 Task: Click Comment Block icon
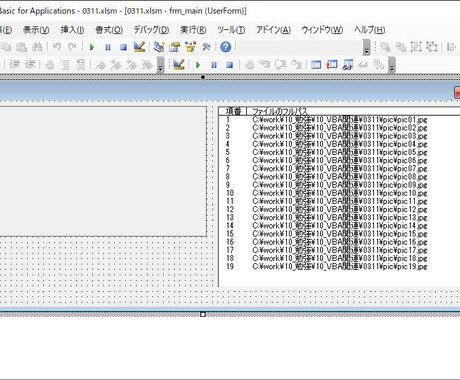pos(65,65)
